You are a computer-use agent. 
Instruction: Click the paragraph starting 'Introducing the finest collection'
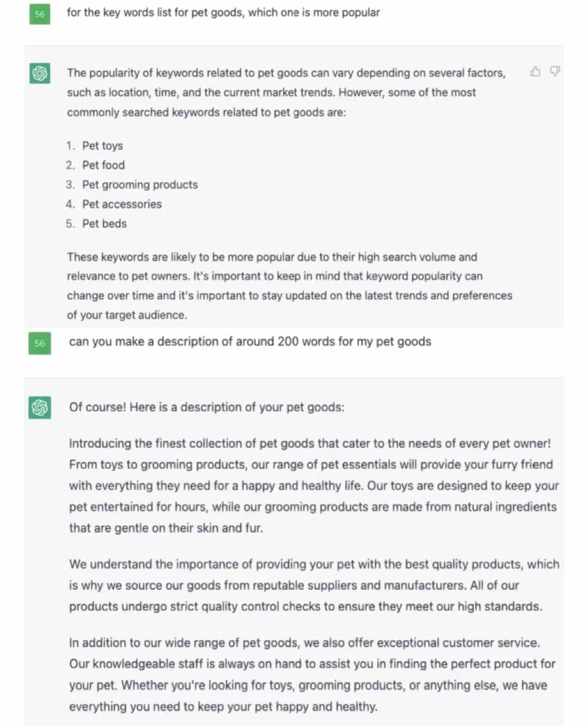pos(314,486)
